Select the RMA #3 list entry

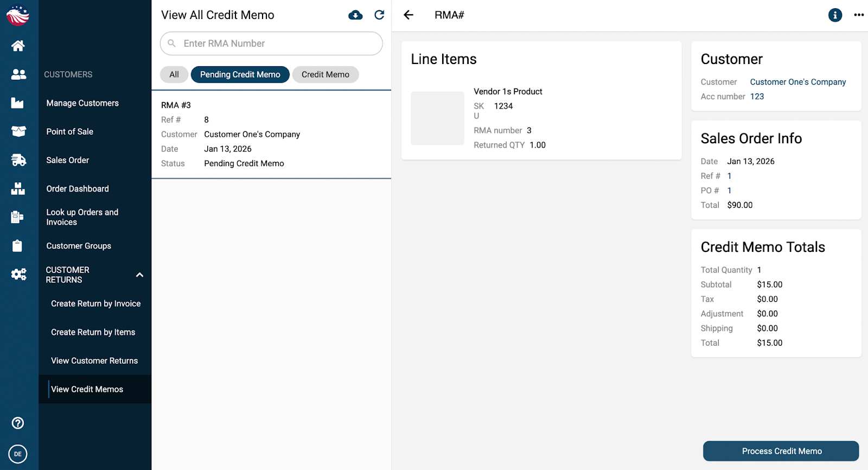pos(271,134)
